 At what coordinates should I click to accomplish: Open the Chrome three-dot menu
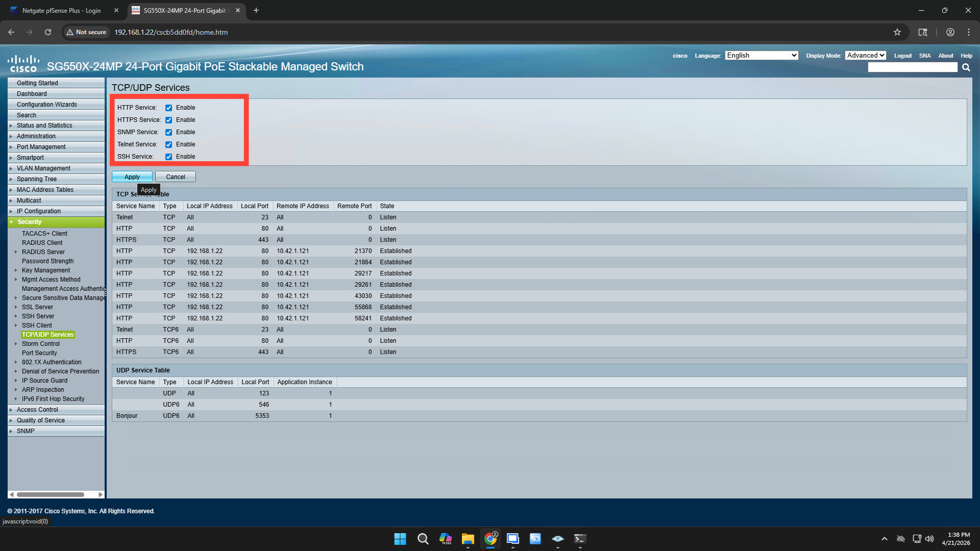pos(969,32)
